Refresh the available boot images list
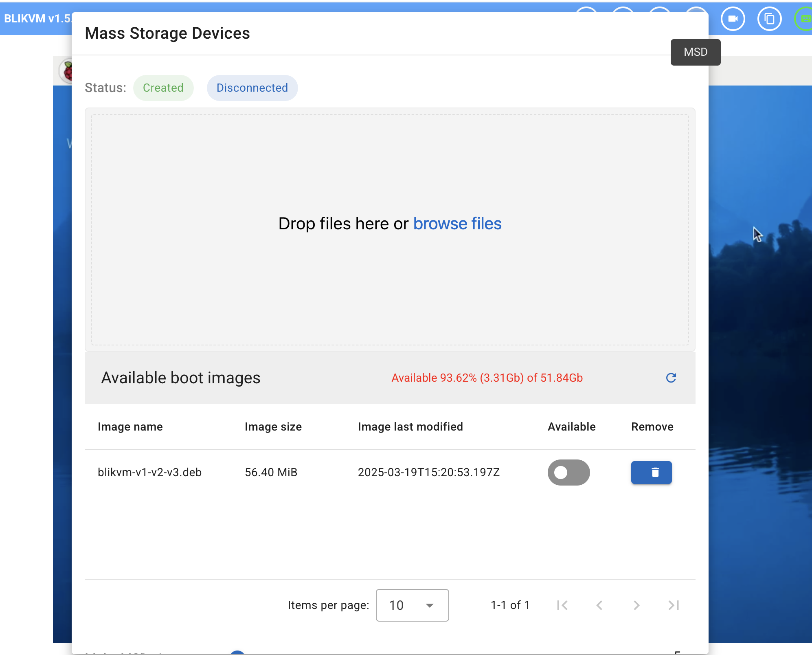This screenshot has width=812, height=655. click(x=671, y=378)
